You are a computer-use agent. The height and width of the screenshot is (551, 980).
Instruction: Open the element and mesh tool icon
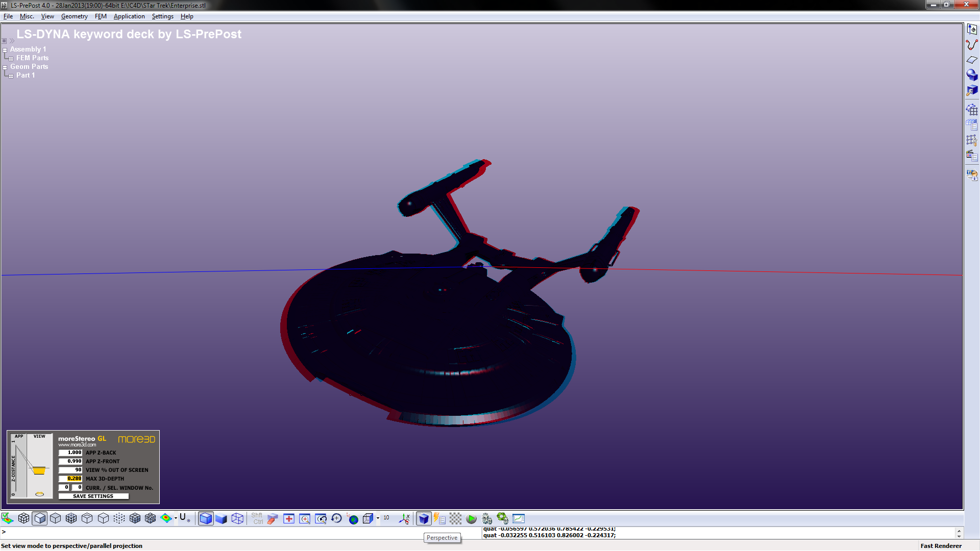972,110
